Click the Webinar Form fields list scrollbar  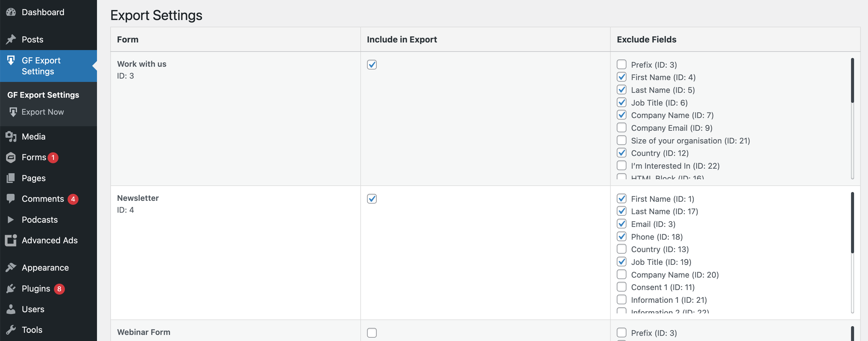click(852, 333)
